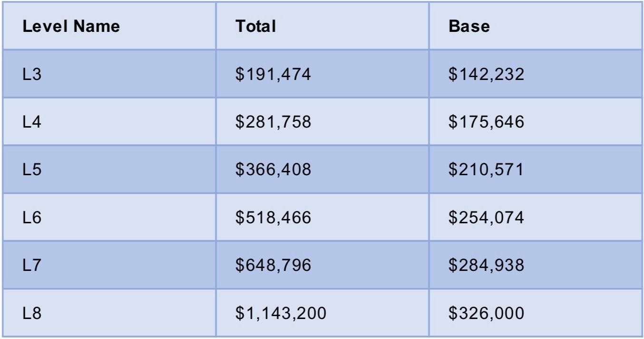Viewport: 644px width, 339px height.
Task: Click the L7 row label
Action: [32, 265]
